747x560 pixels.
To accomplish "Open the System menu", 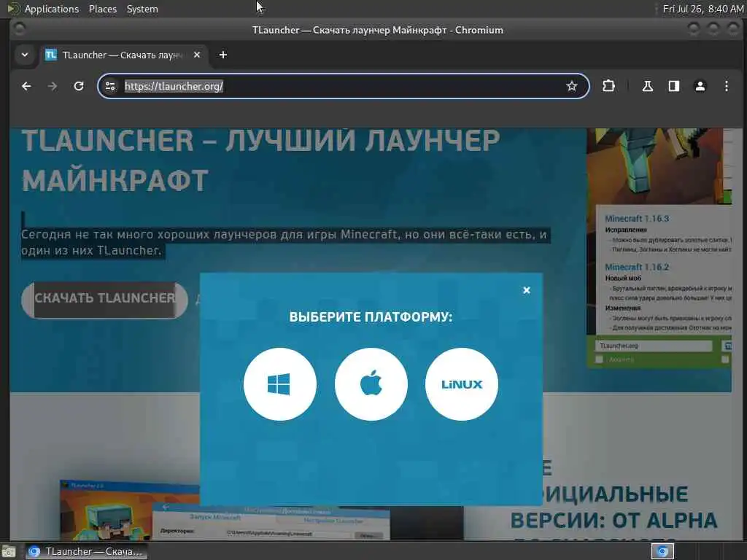I will (142, 9).
